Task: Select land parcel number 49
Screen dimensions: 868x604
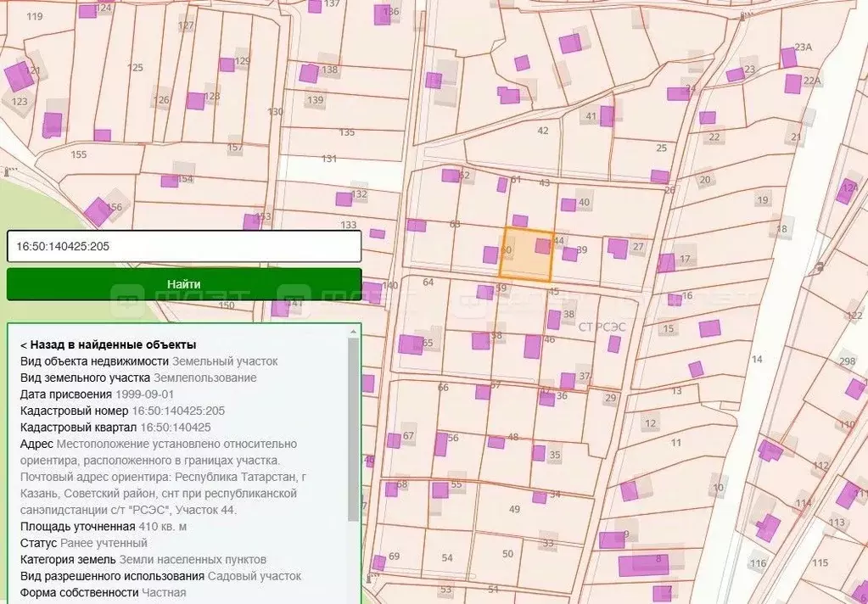Action: pos(514,509)
